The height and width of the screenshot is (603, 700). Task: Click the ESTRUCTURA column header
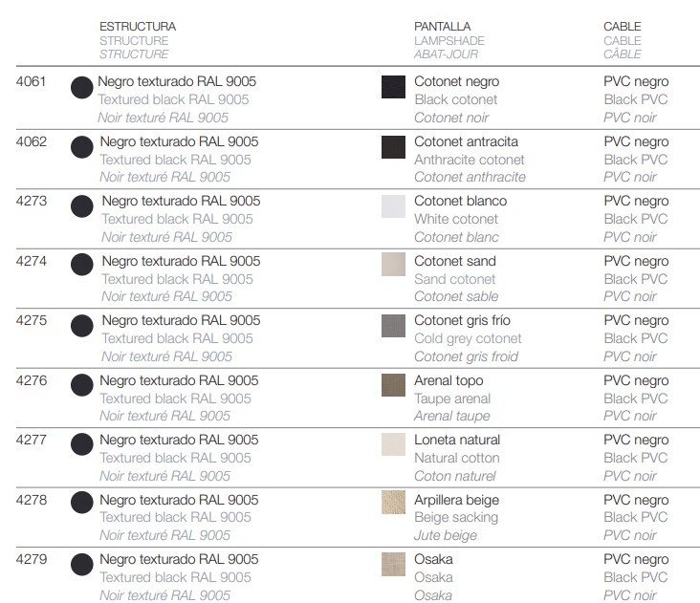[x=138, y=27]
